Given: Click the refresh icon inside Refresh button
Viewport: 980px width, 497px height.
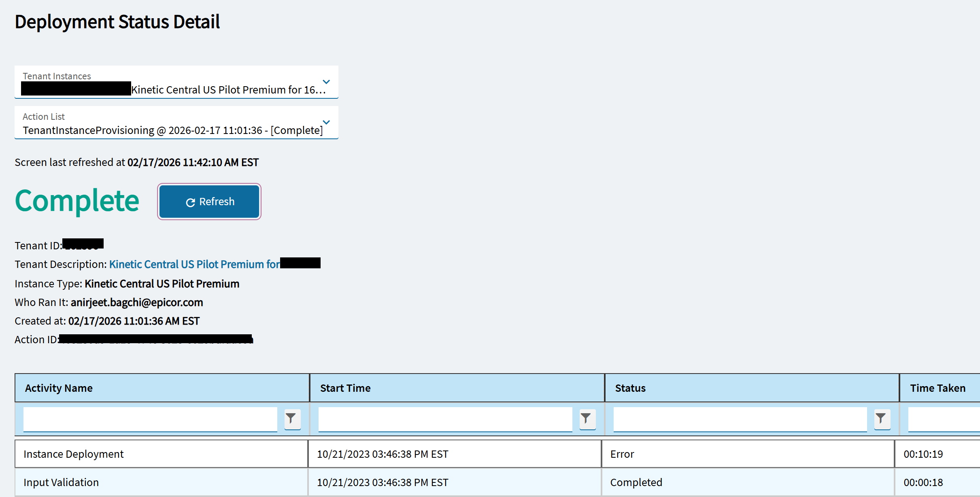Looking at the screenshot, I should click(190, 202).
